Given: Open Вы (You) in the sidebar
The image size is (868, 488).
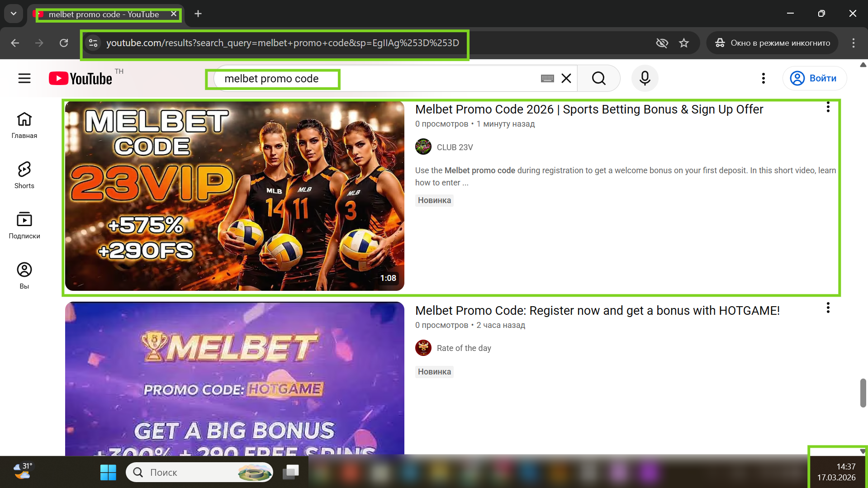Looking at the screenshot, I should pos(24,276).
